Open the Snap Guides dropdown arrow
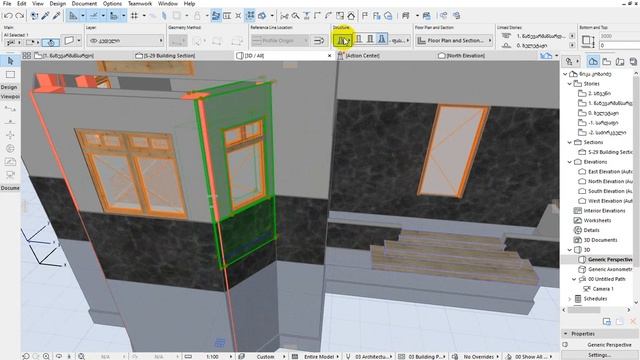The width and height of the screenshot is (640, 360). 103,16
